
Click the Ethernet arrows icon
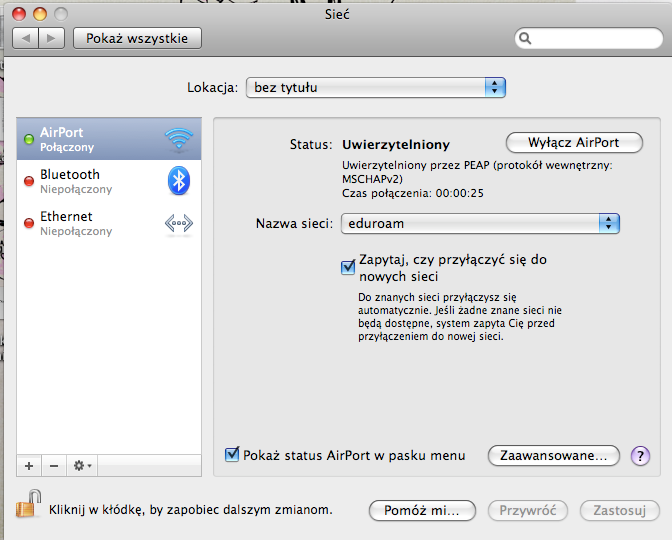coord(179,223)
